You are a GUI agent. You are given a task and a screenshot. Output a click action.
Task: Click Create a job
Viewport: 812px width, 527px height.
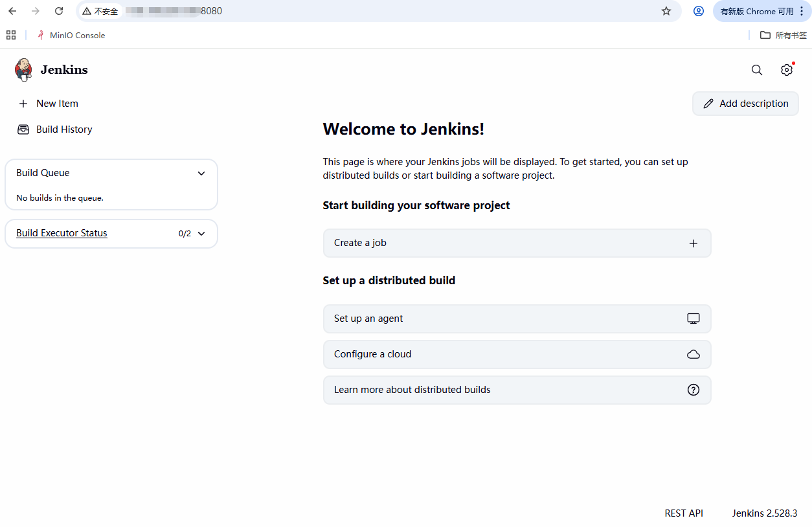(x=517, y=243)
